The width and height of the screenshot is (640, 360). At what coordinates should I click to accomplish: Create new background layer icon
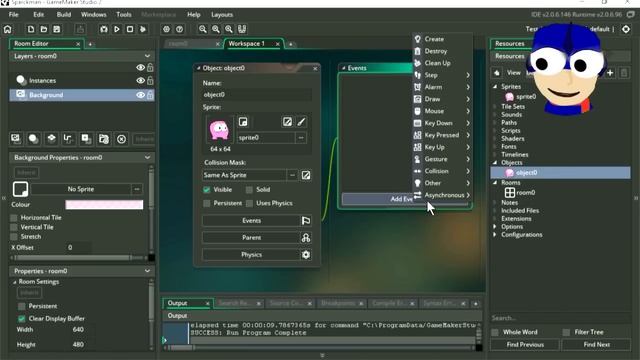tap(16, 139)
